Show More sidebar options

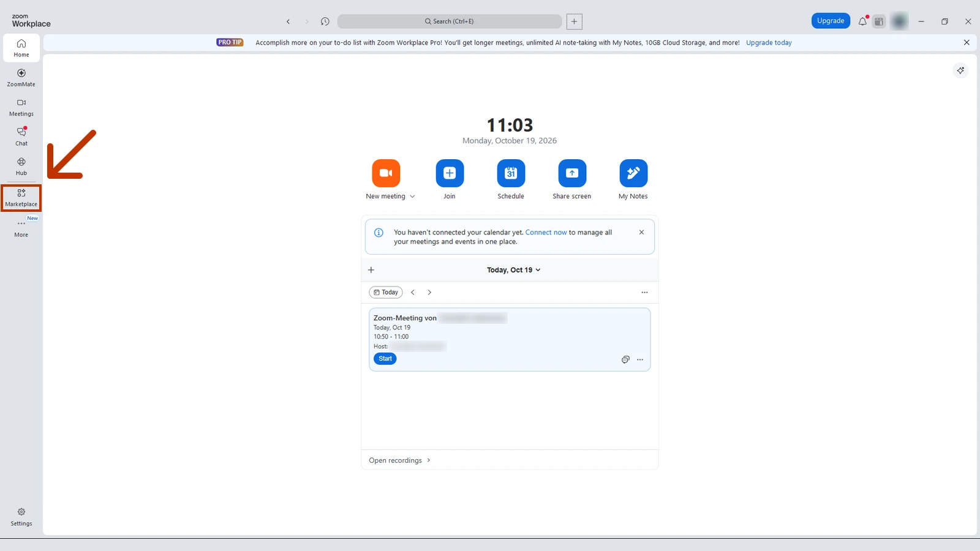[21, 228]
